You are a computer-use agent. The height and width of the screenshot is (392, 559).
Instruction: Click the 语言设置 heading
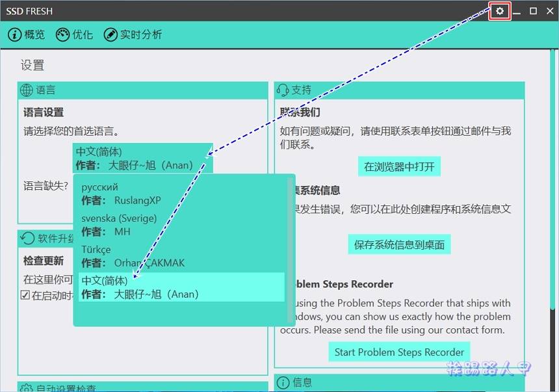[44, 112]
